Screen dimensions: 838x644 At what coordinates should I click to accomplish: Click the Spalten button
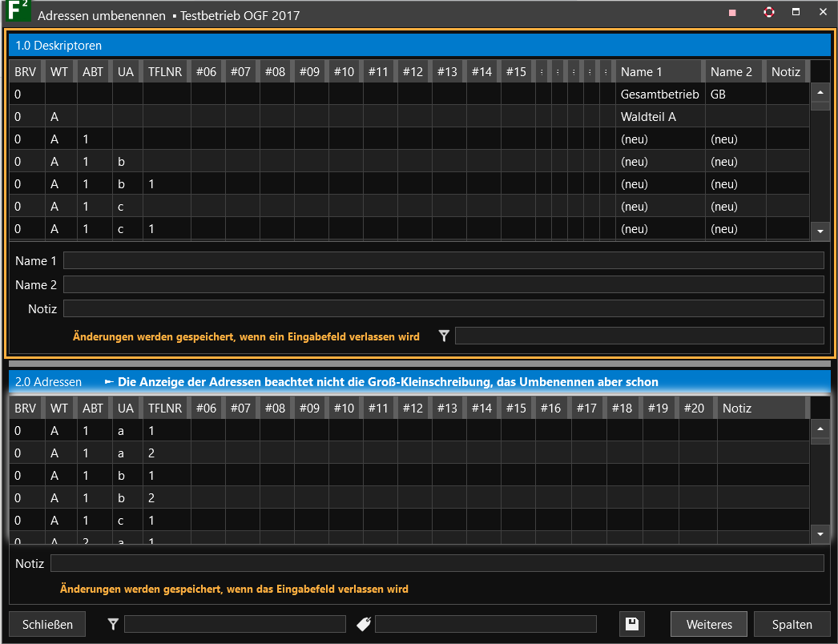(x=792, y=624)
